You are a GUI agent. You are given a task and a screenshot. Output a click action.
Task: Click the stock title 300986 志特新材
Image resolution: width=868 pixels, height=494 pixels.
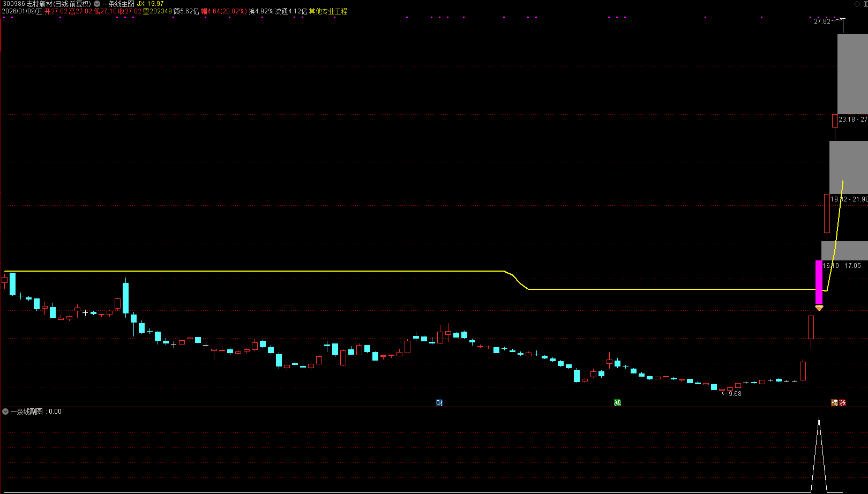(x=47, y=4)
